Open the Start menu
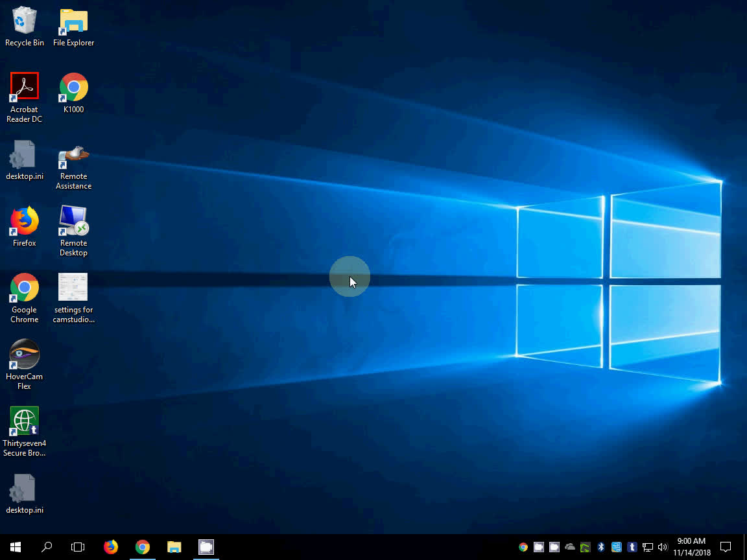The height and width of the screenshot is (560, 747). (14, 547)
